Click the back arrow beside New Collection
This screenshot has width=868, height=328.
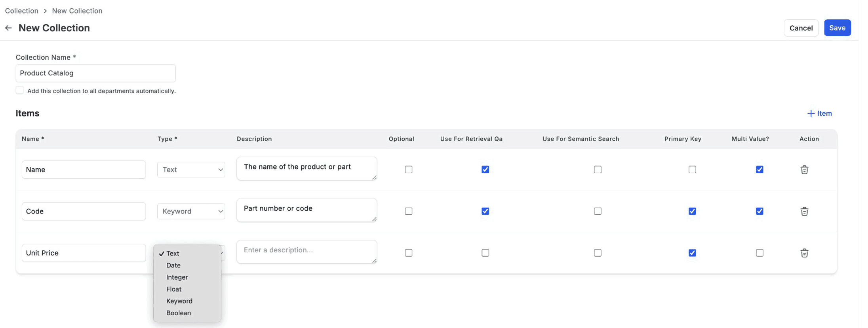[x=8, y=28]
